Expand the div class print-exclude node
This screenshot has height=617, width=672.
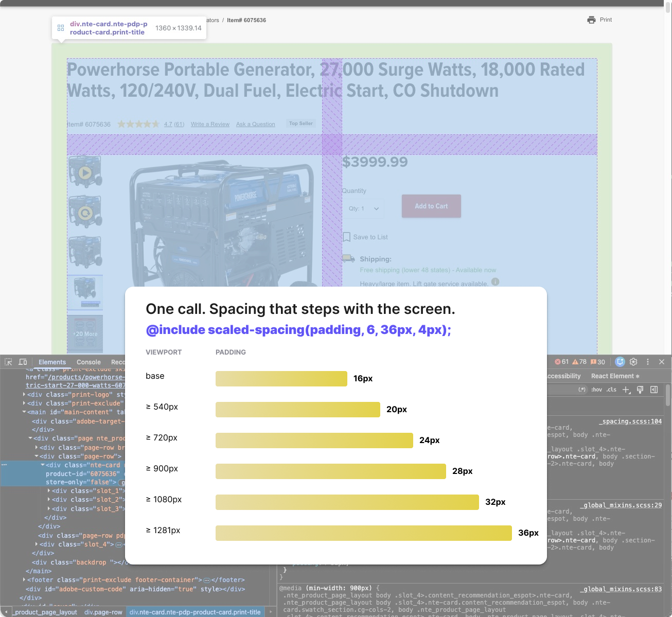click(24, 403)
